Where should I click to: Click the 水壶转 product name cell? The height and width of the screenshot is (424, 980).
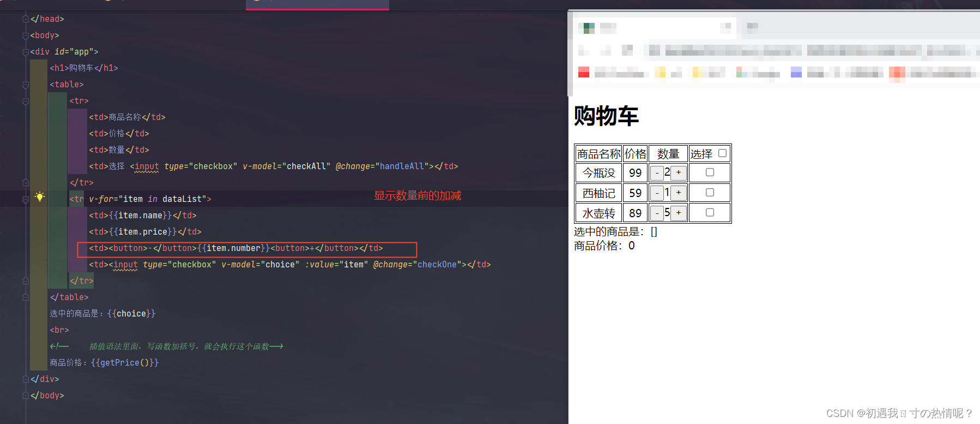tap(598, 213)
